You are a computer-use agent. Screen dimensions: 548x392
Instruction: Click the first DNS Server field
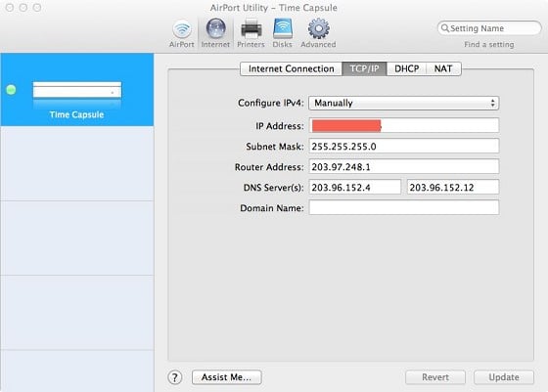(x=354, y=187)
